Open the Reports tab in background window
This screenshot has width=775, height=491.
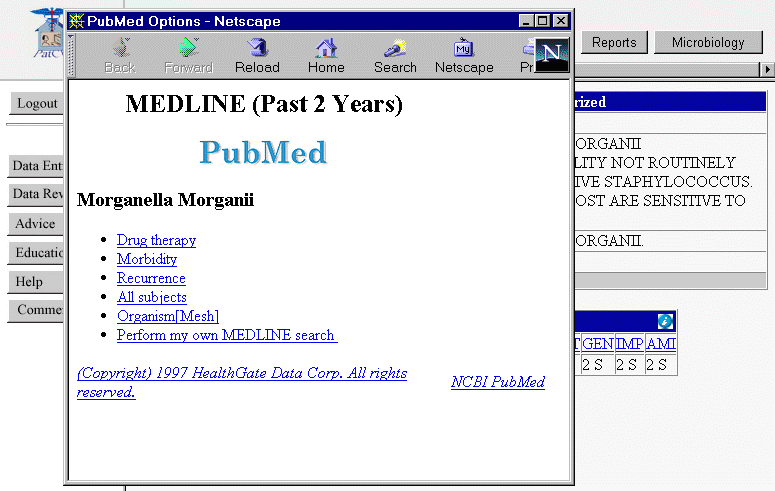[614, 43]
